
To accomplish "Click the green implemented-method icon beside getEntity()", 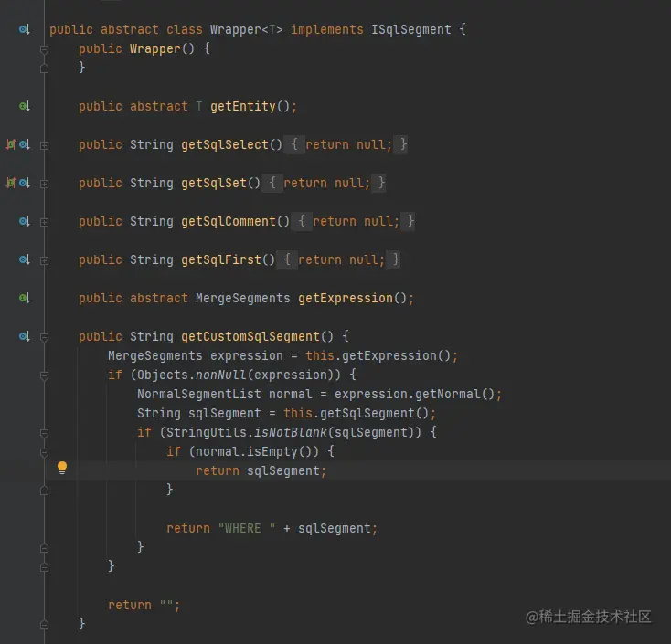I will click(x=25, y=106).
